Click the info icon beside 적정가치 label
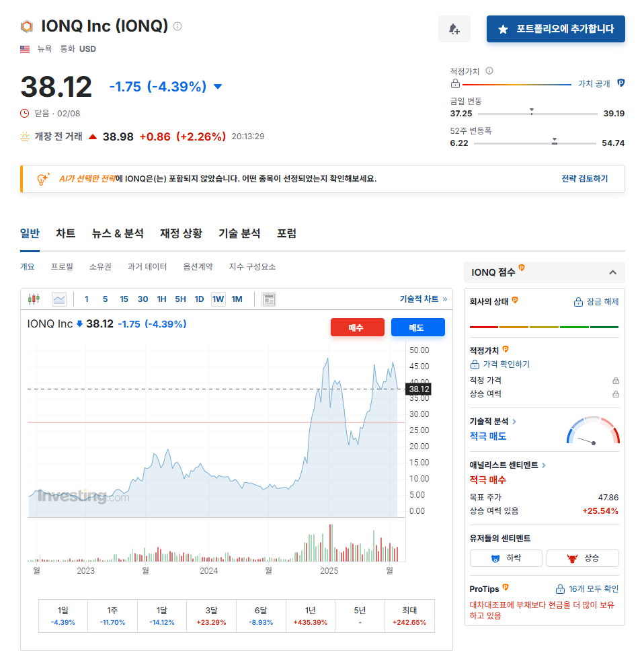The height and width of the screenshot is (653, 644). [489, 71]
